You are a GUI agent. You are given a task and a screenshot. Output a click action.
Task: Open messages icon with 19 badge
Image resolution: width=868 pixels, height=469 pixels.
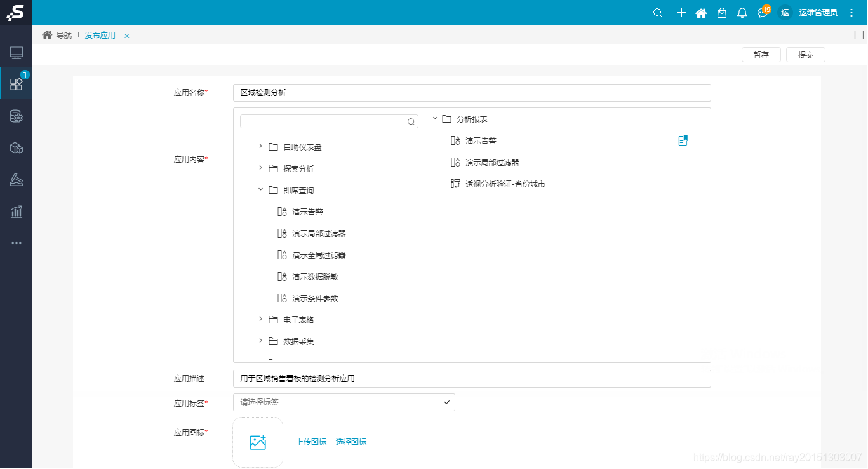[x=763, y=12]
